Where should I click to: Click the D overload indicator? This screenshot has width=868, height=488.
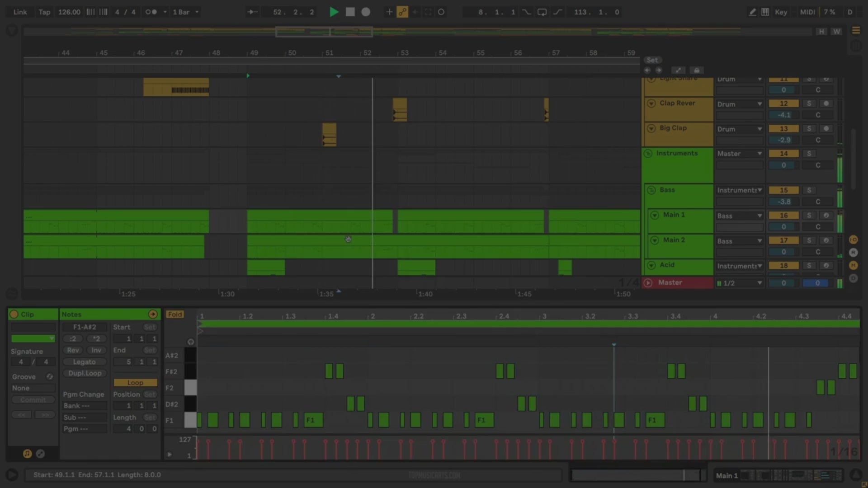pos(850,12)
